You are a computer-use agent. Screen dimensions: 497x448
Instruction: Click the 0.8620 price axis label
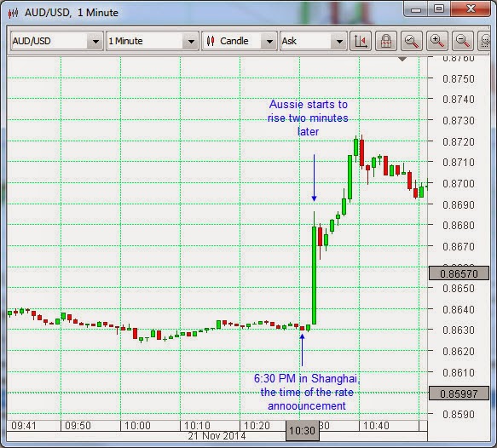[459, 352]
